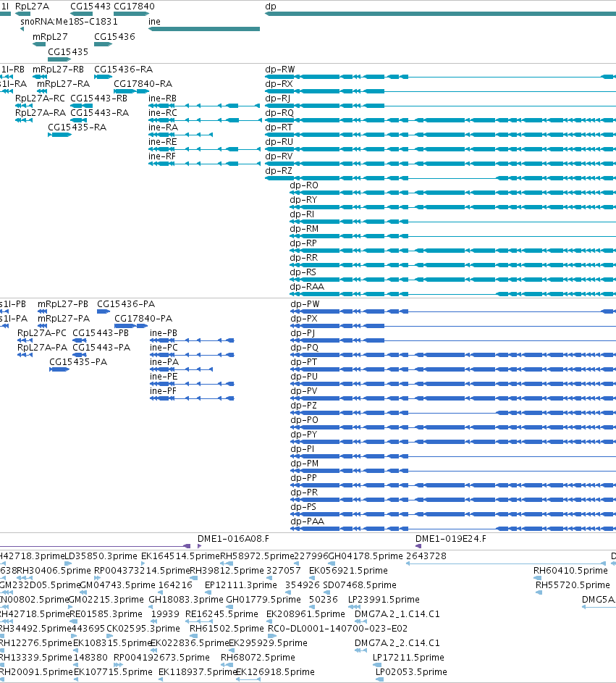Select protein mRpL27-PB
616x683 pixels.
[63, 304]
